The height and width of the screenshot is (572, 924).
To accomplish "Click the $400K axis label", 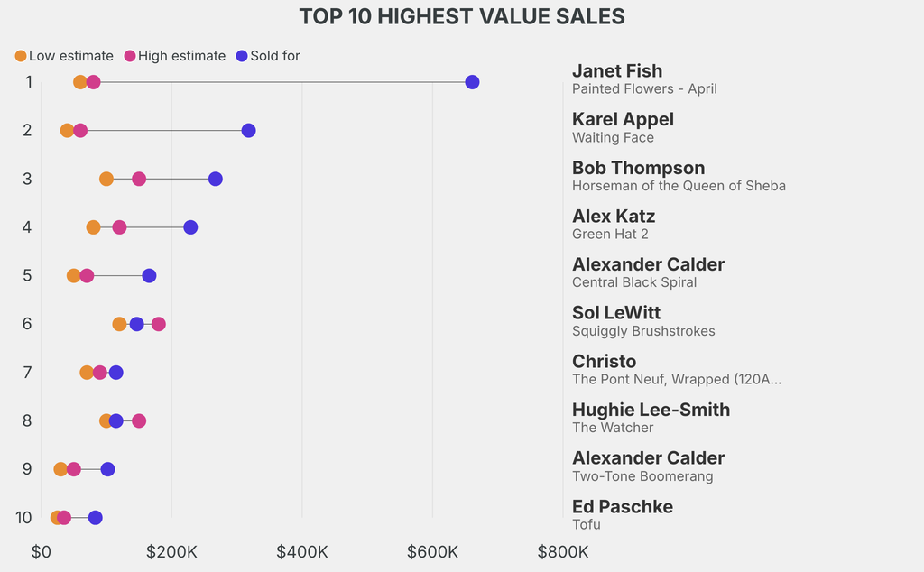I will [302, 552].
